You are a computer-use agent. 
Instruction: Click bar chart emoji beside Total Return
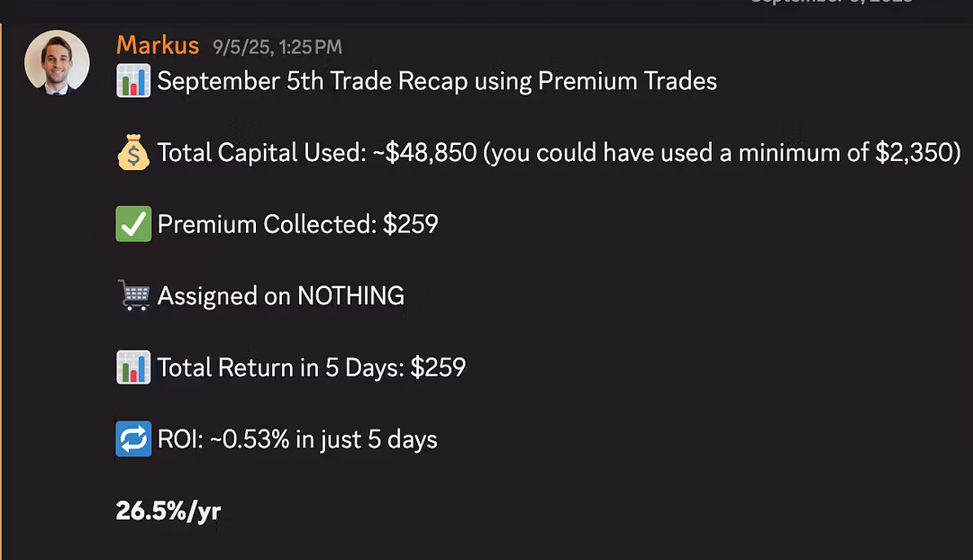(133, 367)
